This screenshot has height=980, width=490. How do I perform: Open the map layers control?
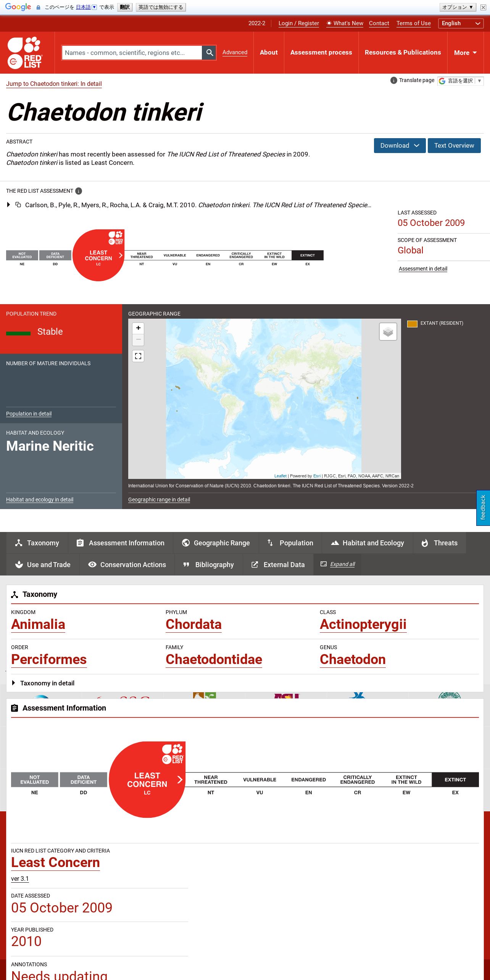pyautogui.click(x=388, y=332)
